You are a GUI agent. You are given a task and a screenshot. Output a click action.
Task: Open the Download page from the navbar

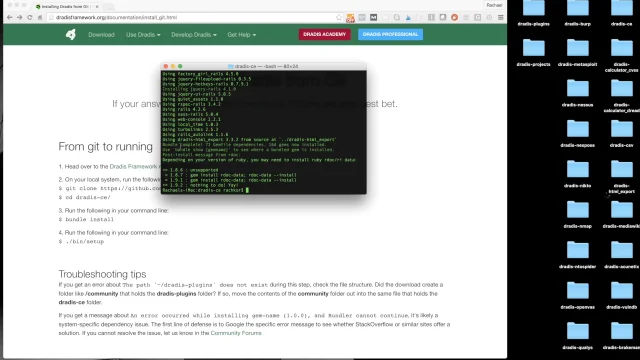[x=101, y=35]
